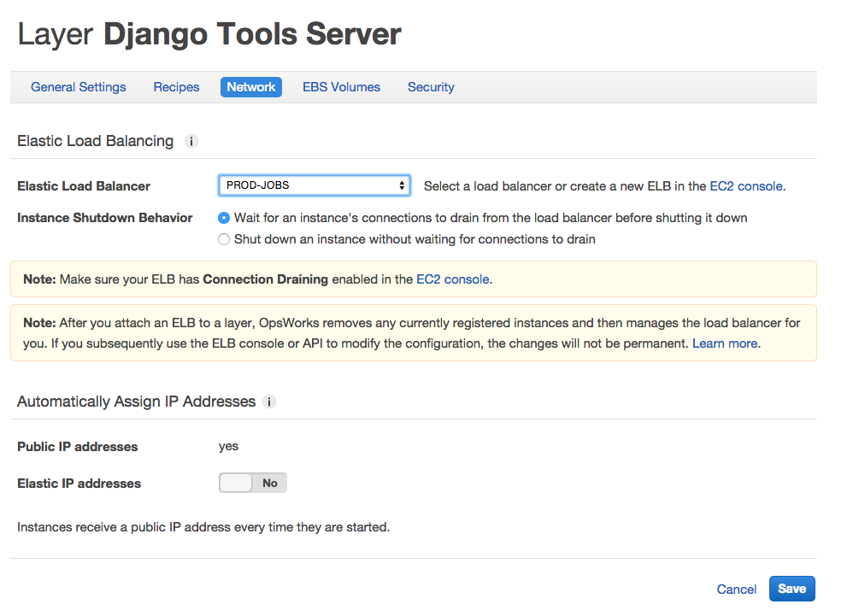Click the Public IP addresses 'yes' value
This screenshot has height=616, width=859.
coord(228,446)
